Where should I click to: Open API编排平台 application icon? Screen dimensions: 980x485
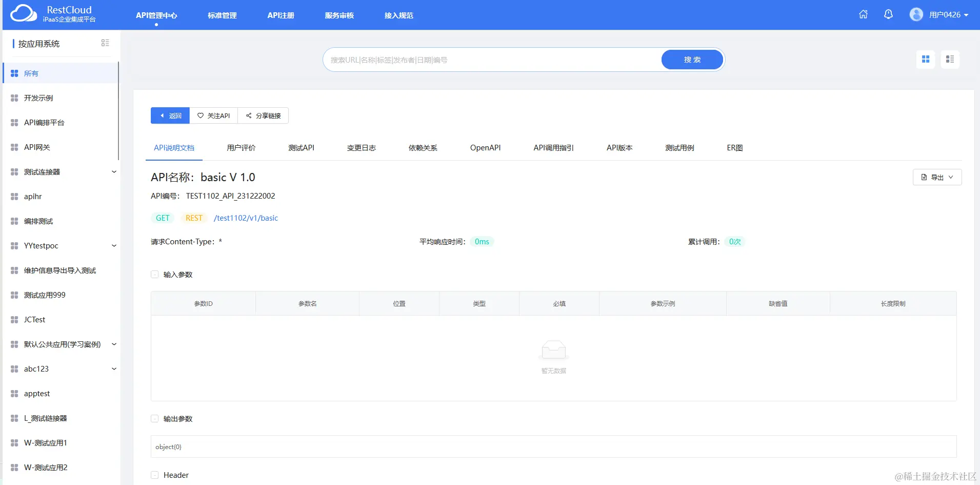[14, 123]
